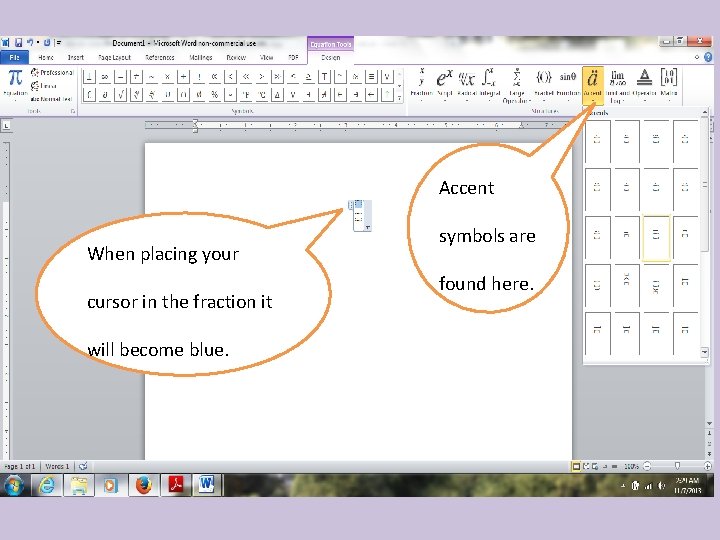Choose the triple dot accent in gallery
720x540 pixels.
click(656, 141)
